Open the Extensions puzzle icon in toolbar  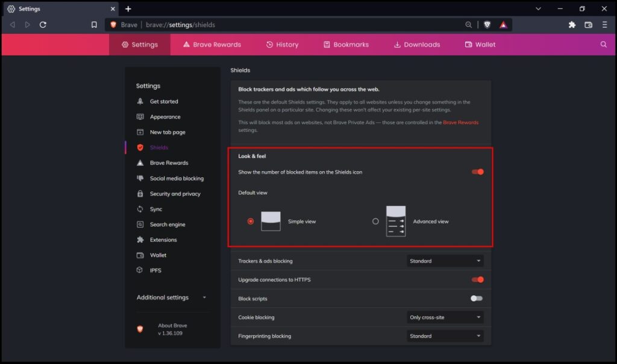tap(572, 25)
